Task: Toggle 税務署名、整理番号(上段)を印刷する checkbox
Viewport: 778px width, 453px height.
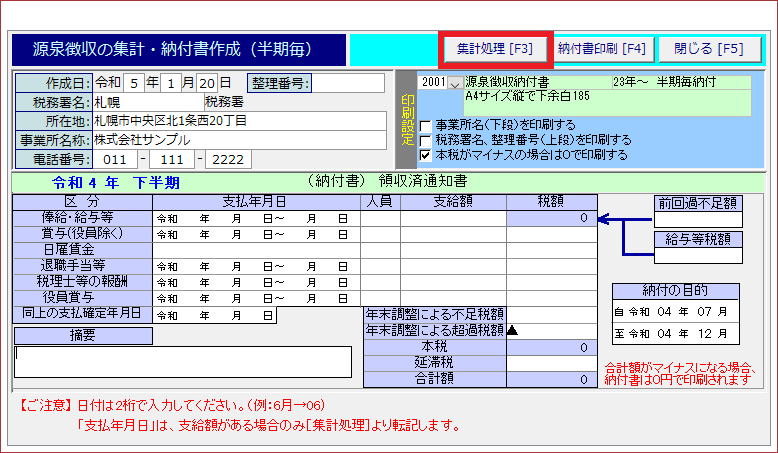Action: [426, 140]
